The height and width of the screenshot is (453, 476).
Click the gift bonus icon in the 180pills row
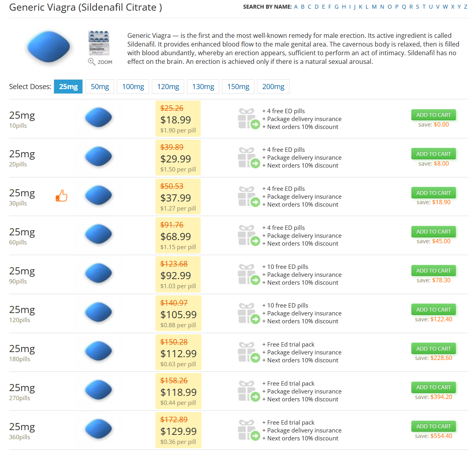coord(249,352)
